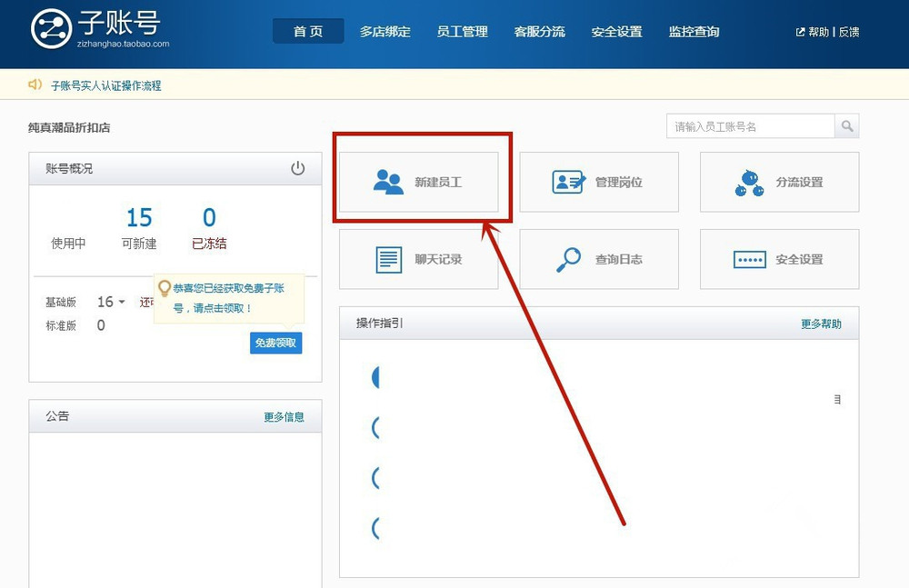Open the 新建员工 tile
The width and height of the screenshot is (909, 588).
(x=418, y=182)
